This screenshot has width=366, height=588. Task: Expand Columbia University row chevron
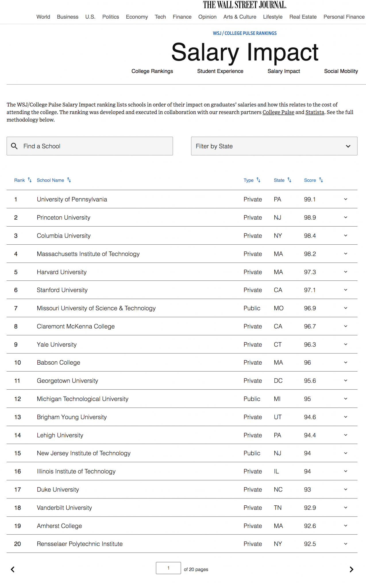pos(346,235)
